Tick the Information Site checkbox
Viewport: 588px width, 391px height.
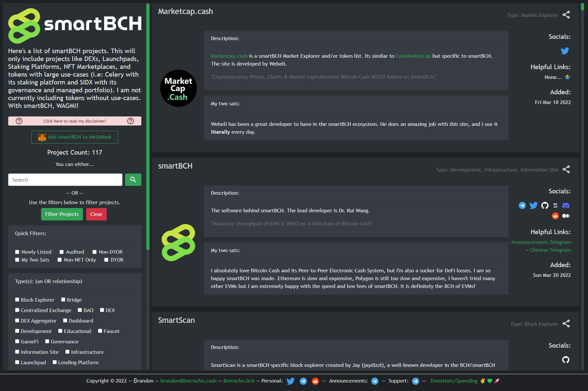17,352
